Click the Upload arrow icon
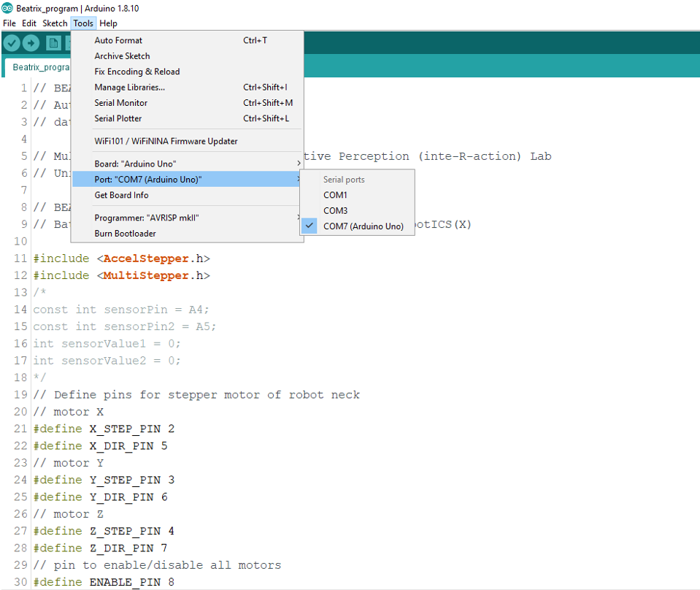Image resolution: width=700 pixels, height=590 pixels. coord(31,43)
